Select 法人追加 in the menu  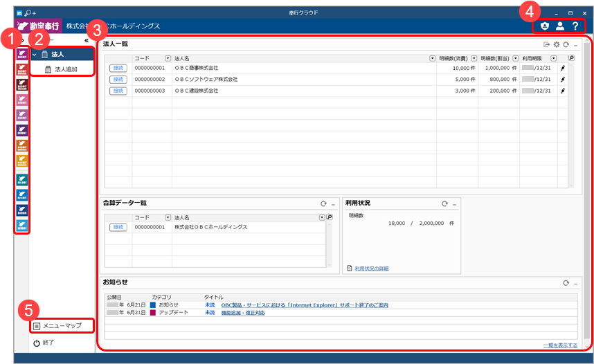point(62,69)
